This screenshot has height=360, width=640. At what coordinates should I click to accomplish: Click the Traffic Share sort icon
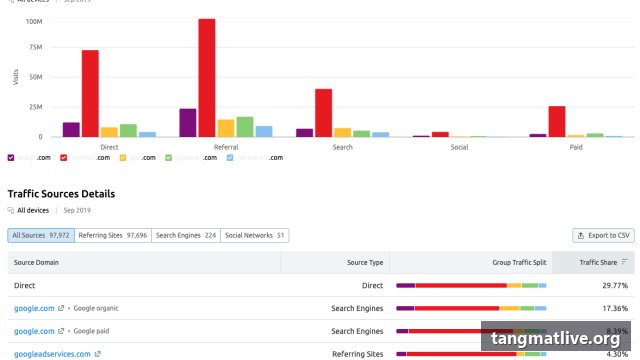point(624,262)
